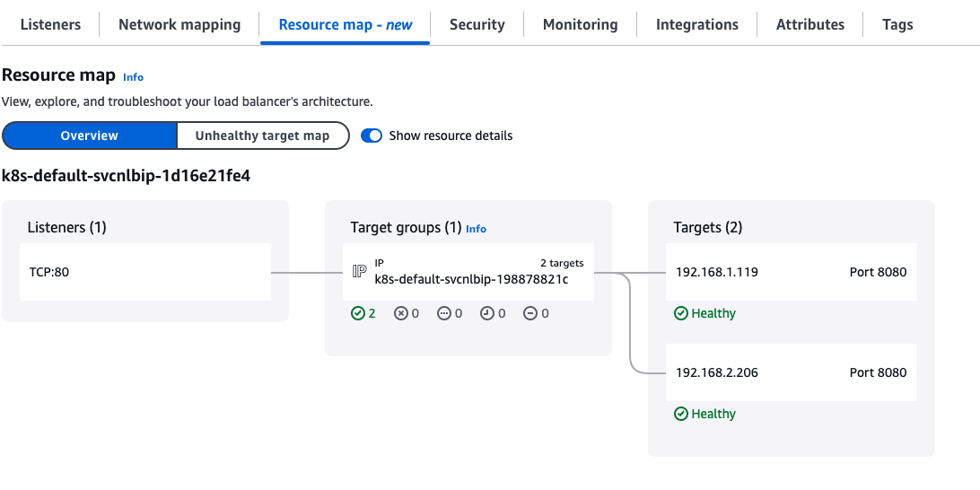Select the TCP:80 listener card
Viewport: 980px width, 490px height.
144,271
